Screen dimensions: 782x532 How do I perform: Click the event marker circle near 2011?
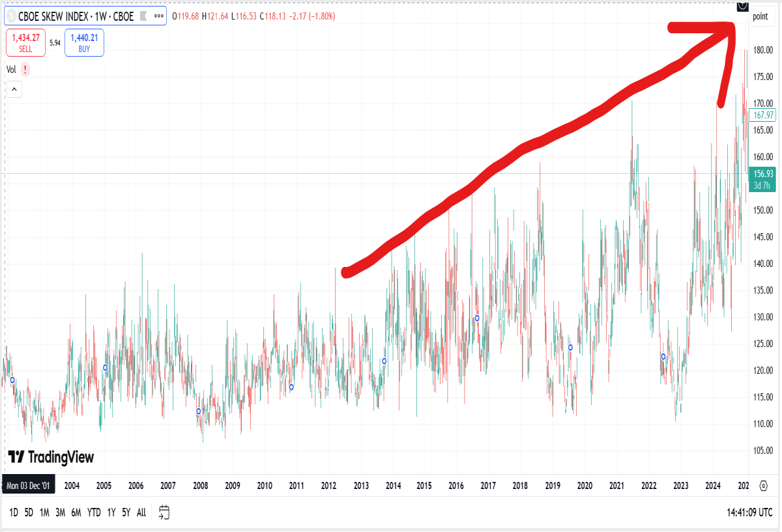point(291,387)
